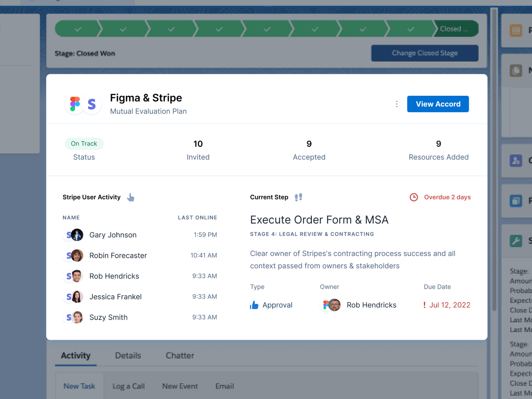Select the New Task tab
The height and width of the screenshot is (399, 532).
pos(79,386)
